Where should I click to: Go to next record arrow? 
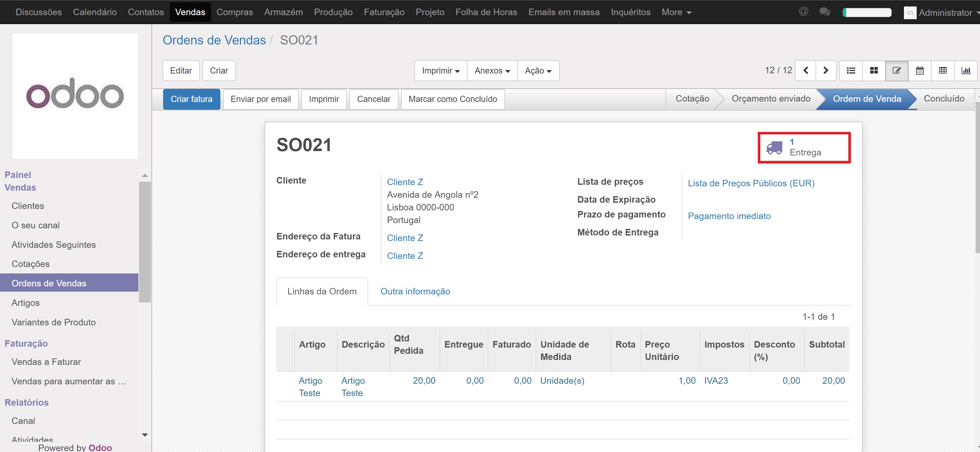tap(825, 70)
